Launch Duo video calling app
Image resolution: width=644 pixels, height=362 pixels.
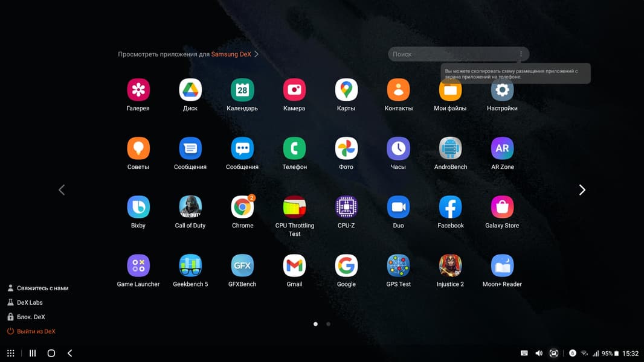click(x=398, y=207)
